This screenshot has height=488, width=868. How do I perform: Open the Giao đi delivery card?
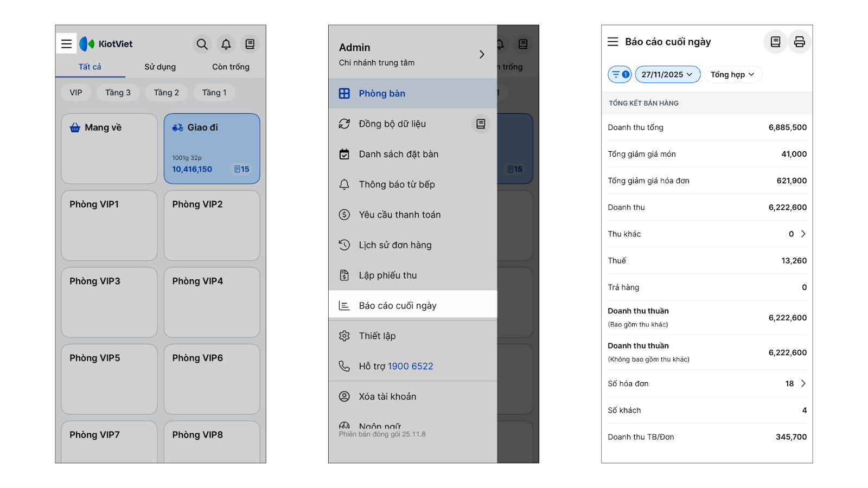click(x=212, y=149)
